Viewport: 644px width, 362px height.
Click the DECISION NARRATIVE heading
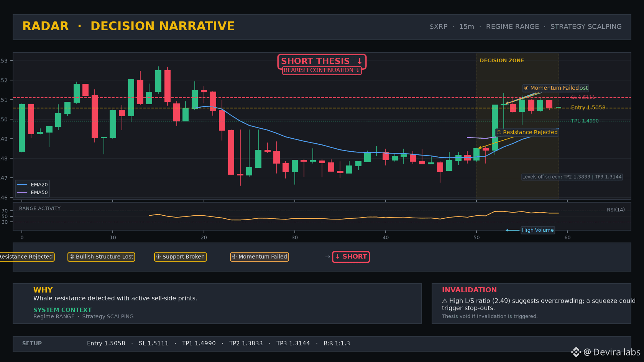click(163, 26)
